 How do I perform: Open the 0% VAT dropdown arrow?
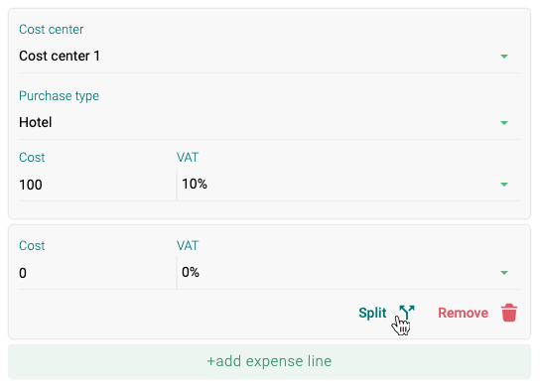504,273
